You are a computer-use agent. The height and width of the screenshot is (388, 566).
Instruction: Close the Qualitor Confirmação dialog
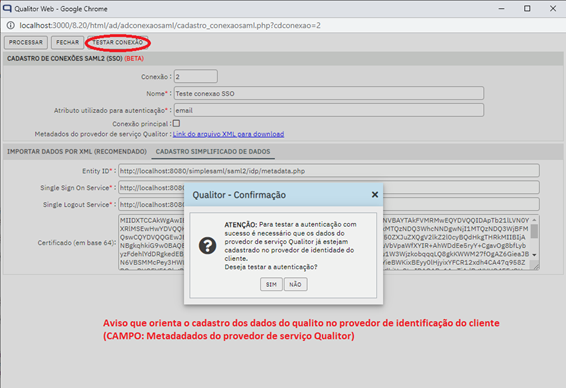[375, 195]
